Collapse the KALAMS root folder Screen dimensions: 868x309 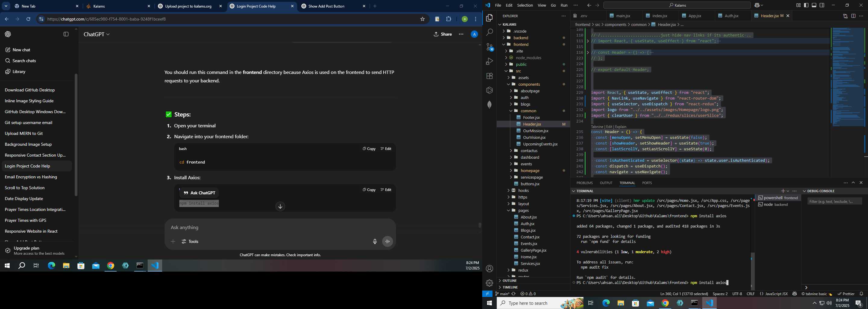coord(509,24)
